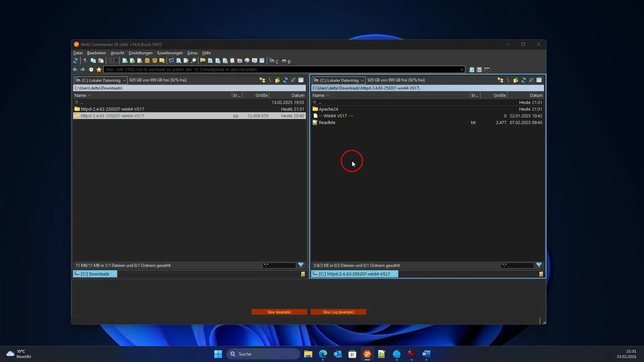Select the [C:] Downloads tab
Screen dimensions: 644x362
pyautogui.click(x=95, y=274)
